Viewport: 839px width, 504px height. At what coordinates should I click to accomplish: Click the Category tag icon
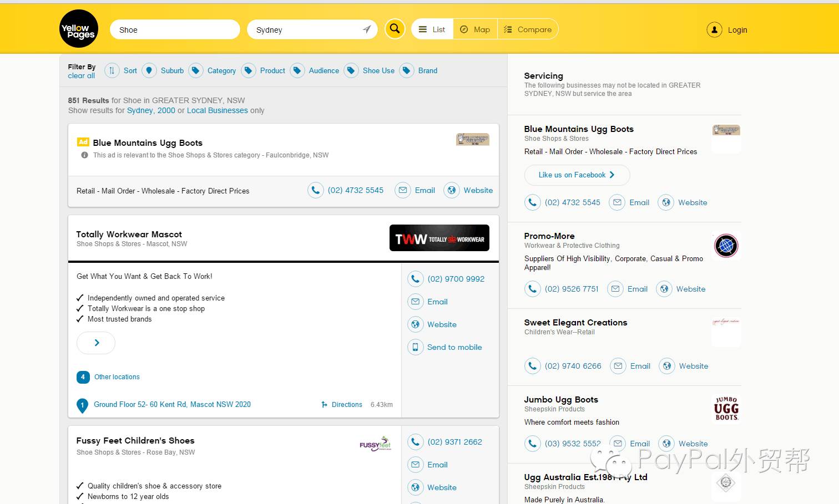point(195,70)
